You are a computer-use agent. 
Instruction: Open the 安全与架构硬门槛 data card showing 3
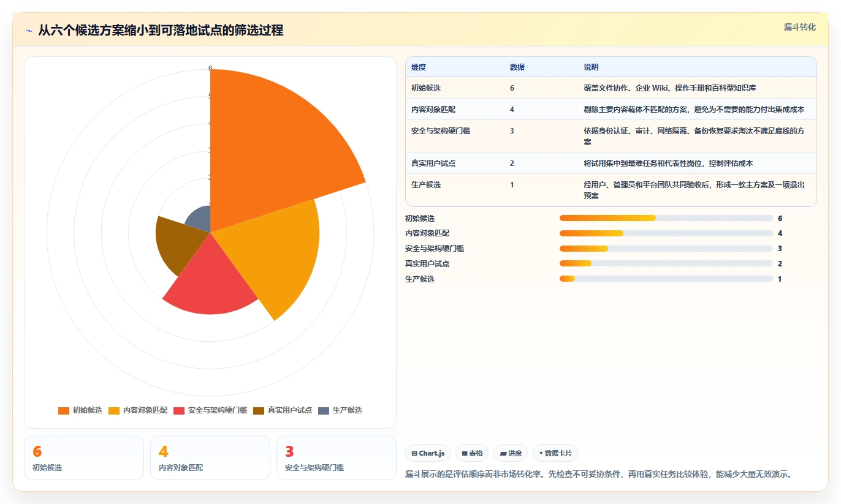pos(337,457)
